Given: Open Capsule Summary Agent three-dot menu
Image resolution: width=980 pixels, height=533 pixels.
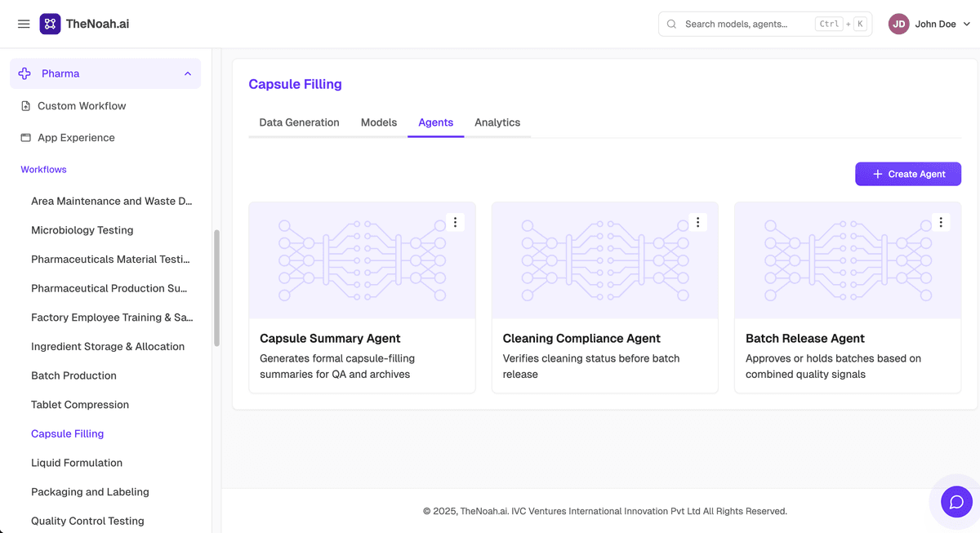Looking at the screenshot, I should coord(455,222).
